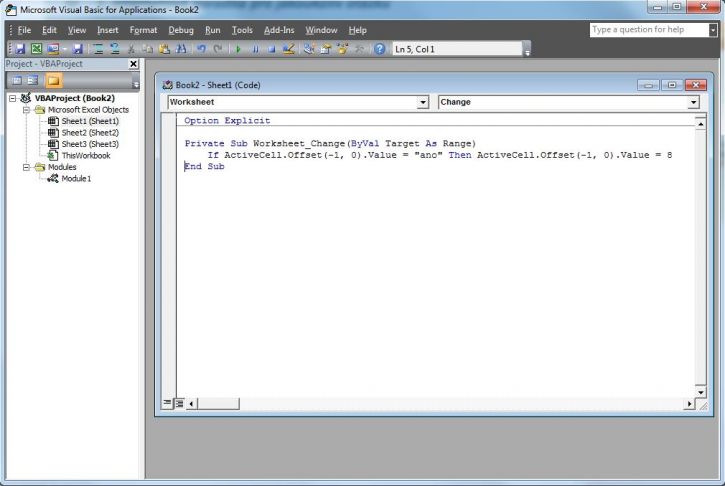Open the Edit menu
725x486 pixels.
coord(49,30)
